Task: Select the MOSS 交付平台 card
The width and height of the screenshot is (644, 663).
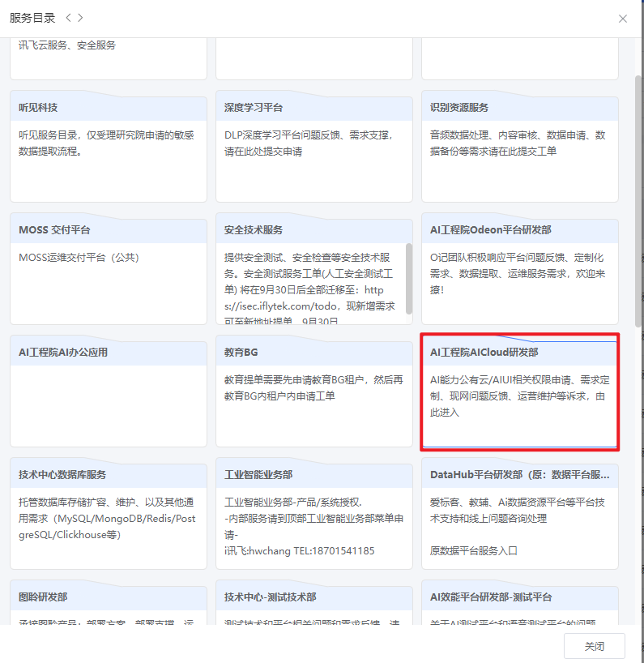Action: [109, 268]
